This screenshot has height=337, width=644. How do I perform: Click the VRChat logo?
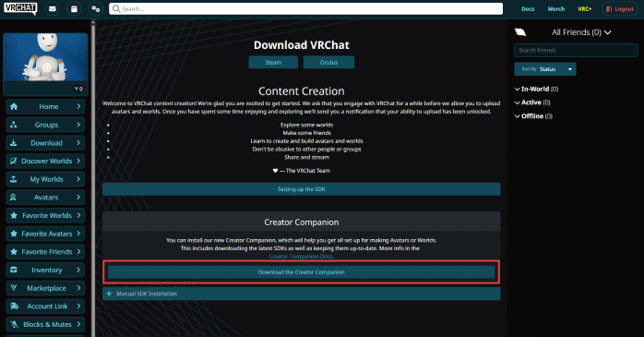[x=20, y=8]
